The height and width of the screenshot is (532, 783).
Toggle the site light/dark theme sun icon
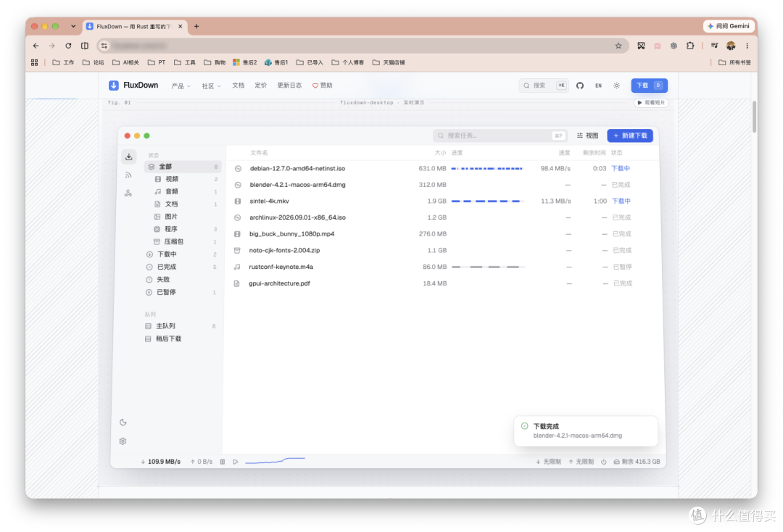tap(617, 86)
